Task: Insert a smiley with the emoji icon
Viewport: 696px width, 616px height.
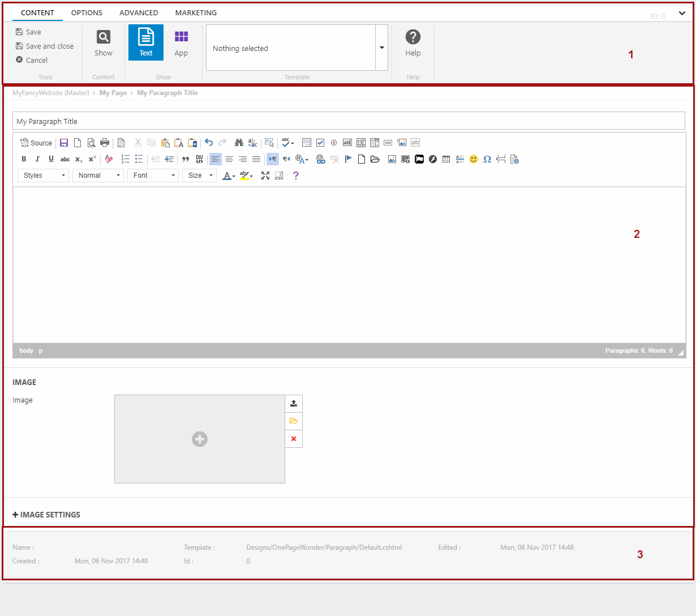Action: [x=474, y=159]
